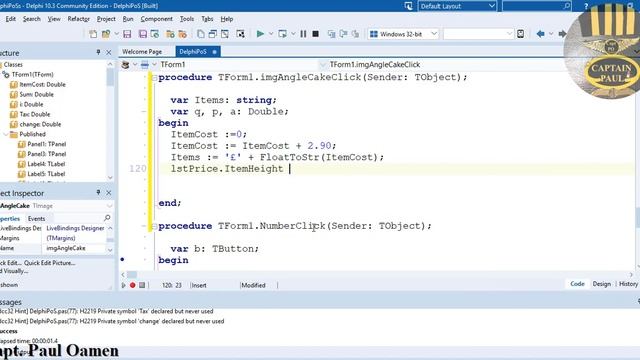Click the New Items toolbar icon
The image size is (640, 360).
[93, 34]
